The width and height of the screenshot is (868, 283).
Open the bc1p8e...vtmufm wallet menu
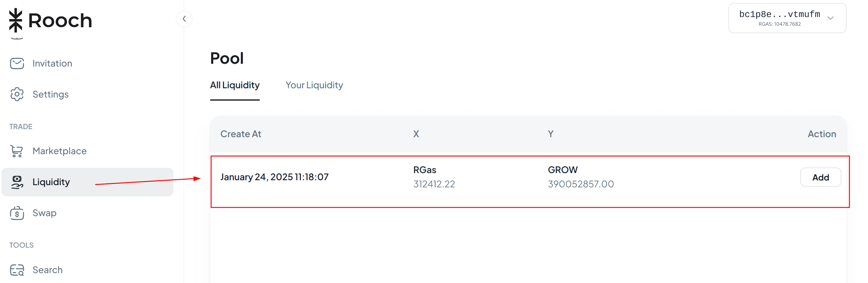coord(787,18)
